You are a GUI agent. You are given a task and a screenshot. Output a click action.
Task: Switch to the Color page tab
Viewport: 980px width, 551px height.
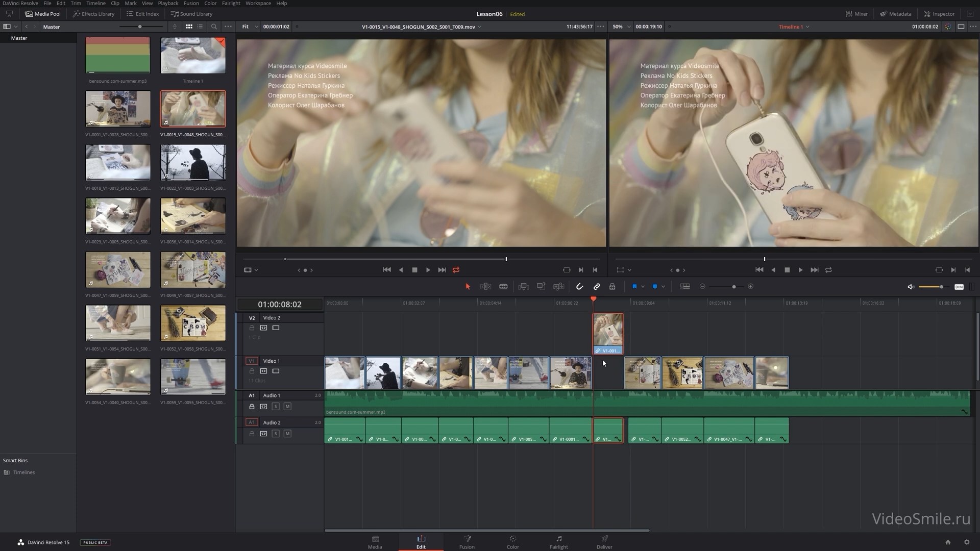[x=512, y=542]
